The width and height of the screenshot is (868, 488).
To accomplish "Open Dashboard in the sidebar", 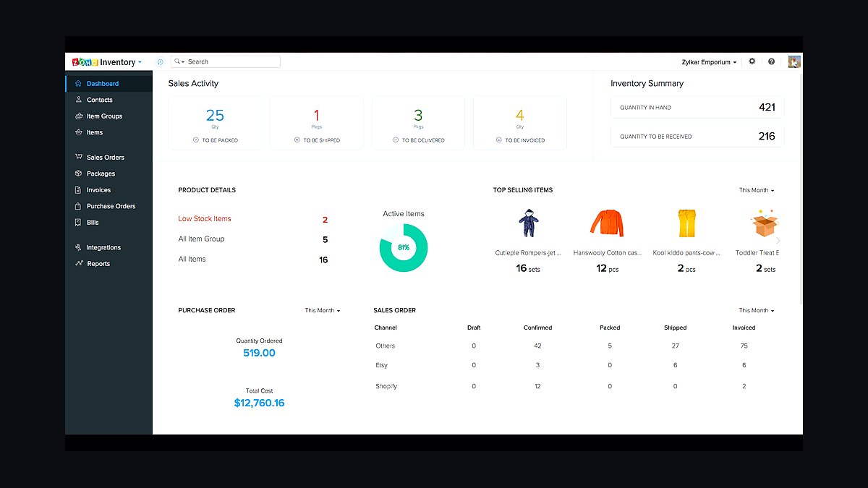I will 109,84.
